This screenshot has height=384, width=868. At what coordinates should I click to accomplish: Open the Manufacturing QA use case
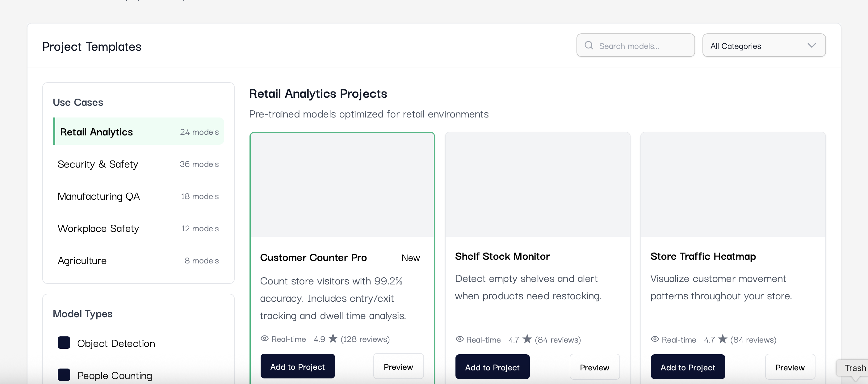click(138, 196)
